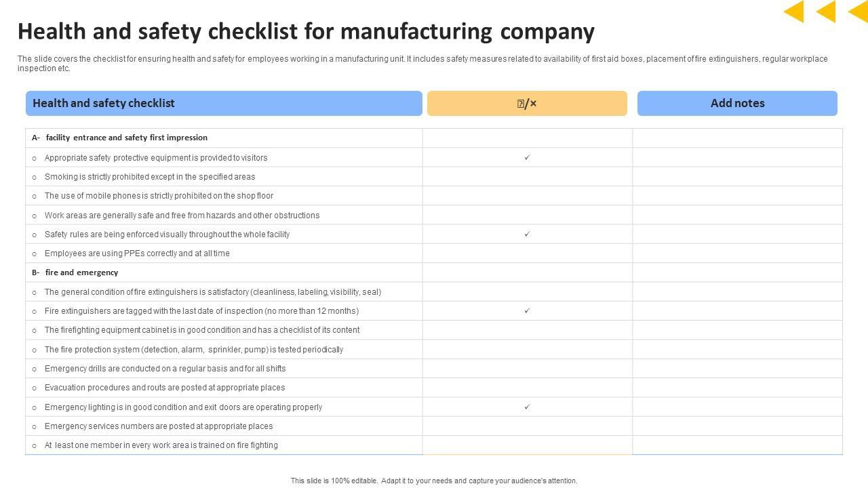Tick the check cell for employees using PPEs
The image size is (868, 488).
pos(527,253)
